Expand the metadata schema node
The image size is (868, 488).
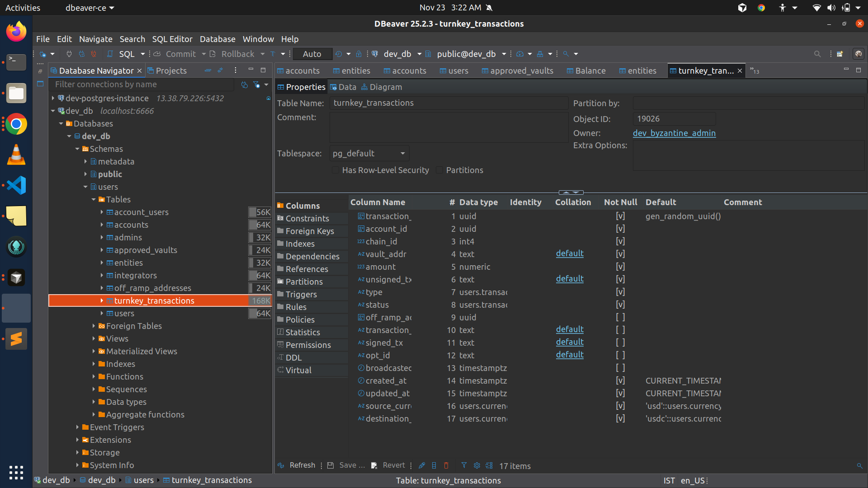point(85,161)
